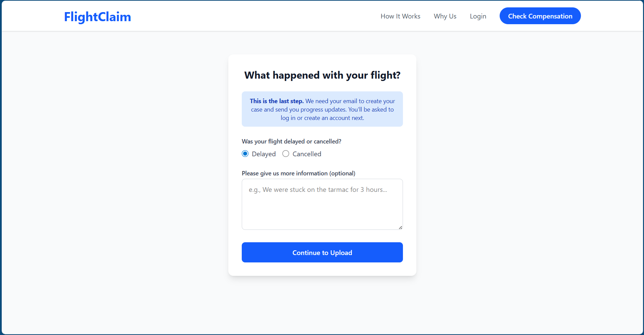The image size is (644, 335).
Task: Learn how FlightClaim works
Action: [400, 16]
